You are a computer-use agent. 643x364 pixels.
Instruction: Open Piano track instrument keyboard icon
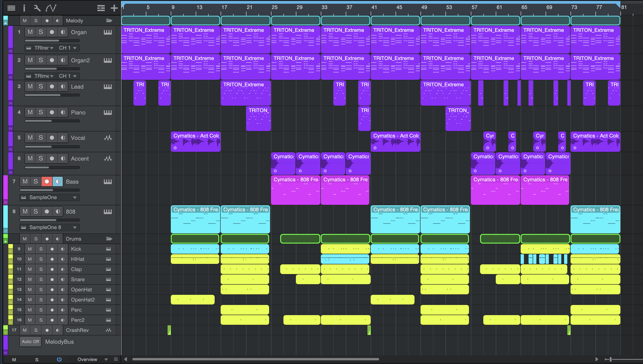pyautogui.click(x=108, y=113)
